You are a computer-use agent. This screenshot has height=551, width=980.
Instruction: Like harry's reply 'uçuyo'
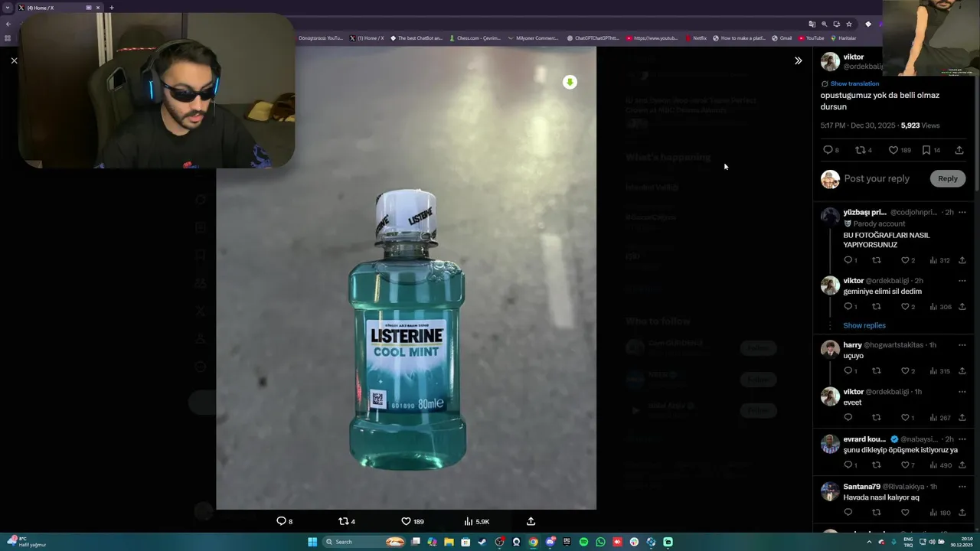click(x=906, y=371)
